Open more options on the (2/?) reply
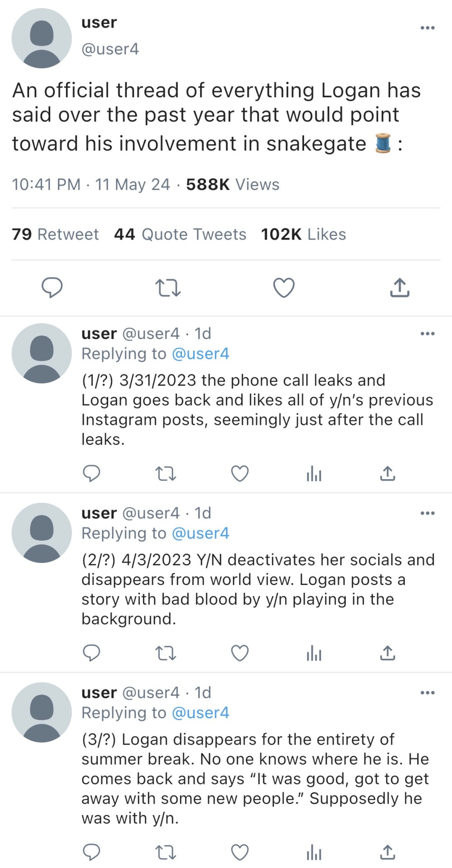 [427, 513]
